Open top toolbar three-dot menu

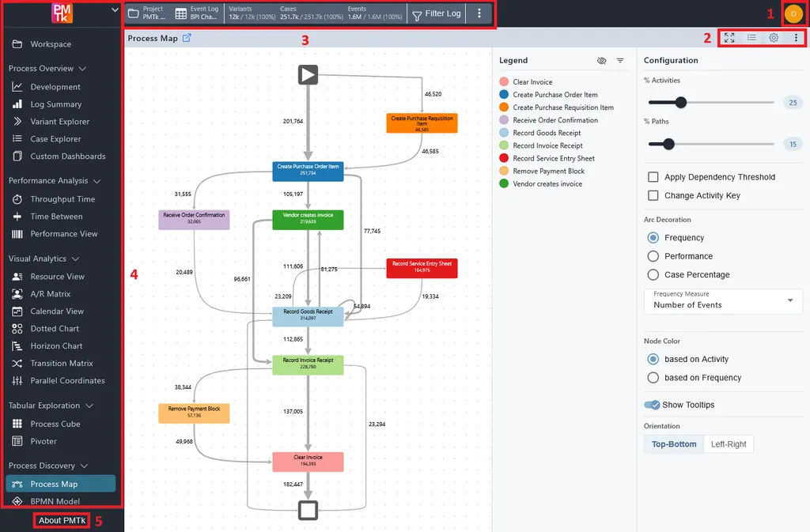click(x=479, y=13)
